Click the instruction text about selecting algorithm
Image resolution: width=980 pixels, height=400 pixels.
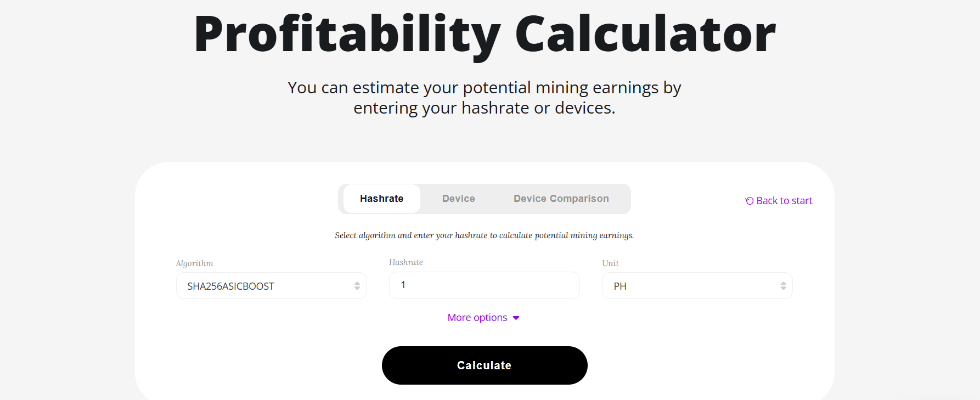483,235
